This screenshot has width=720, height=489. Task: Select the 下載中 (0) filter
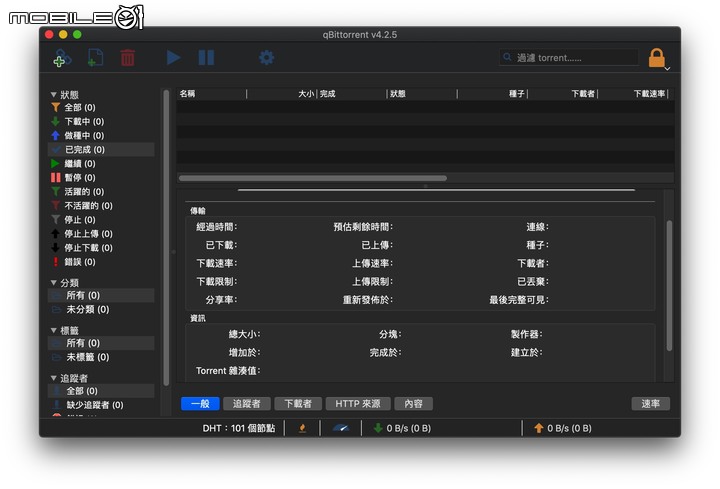(x=101, y=122)
